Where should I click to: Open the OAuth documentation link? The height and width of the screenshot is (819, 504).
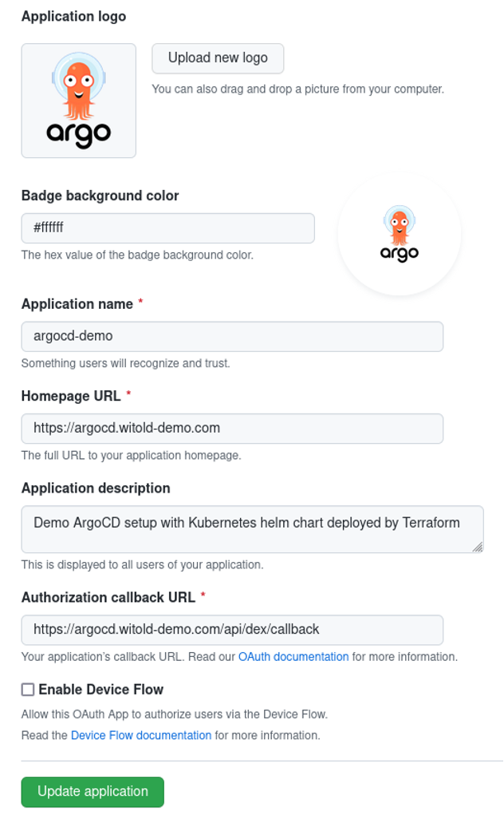(293, 657)
